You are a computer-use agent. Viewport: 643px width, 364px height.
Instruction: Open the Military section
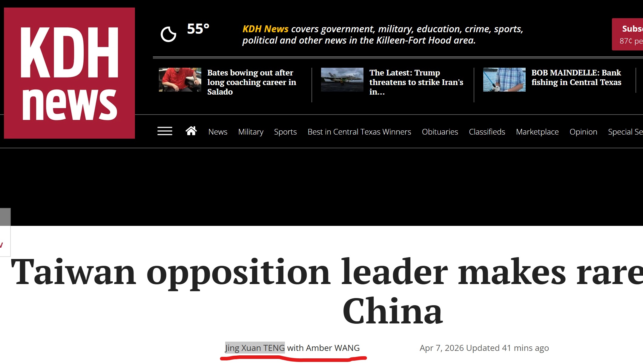[x=251, y=132]
